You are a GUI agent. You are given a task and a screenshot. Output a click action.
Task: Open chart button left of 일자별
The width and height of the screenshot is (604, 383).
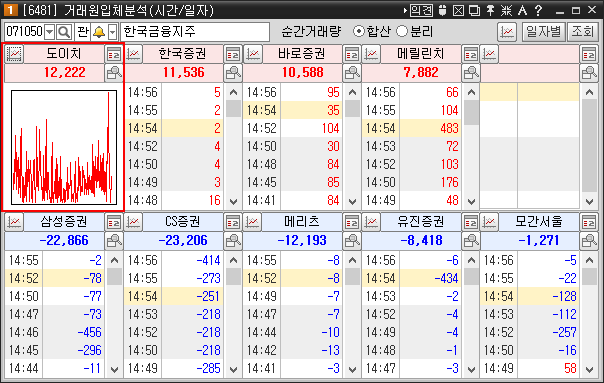[x=507, y=32]
